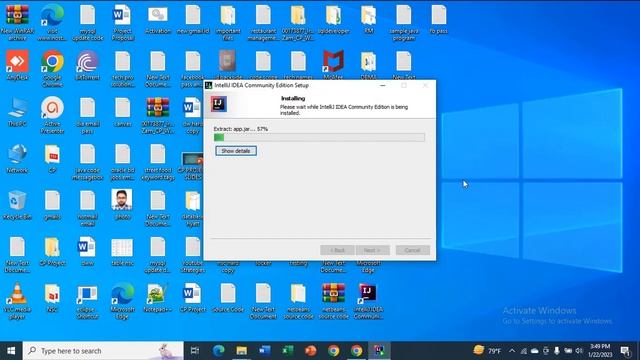Select the sqldeveloper folder icon
The width and height of the screenshot is (640, 360).
pos(333,20)
